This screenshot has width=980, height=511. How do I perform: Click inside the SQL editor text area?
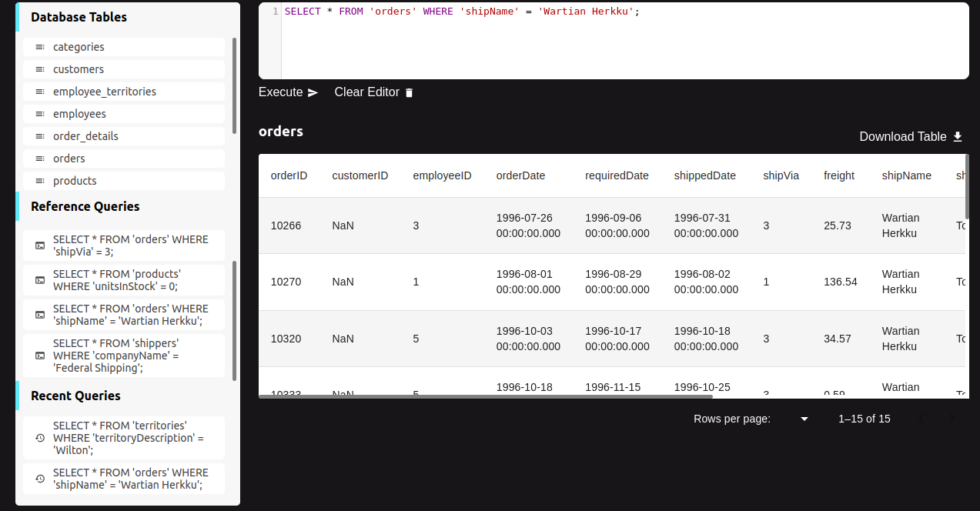(x=624, y=41)
